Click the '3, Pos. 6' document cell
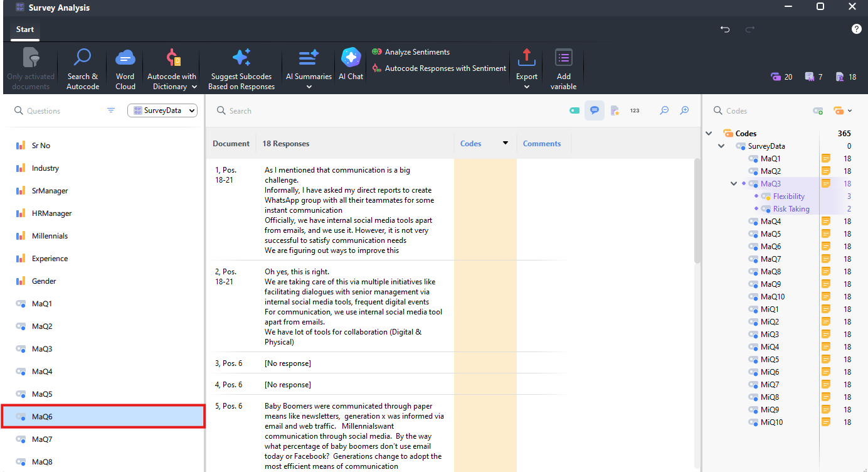 [228, 363]
